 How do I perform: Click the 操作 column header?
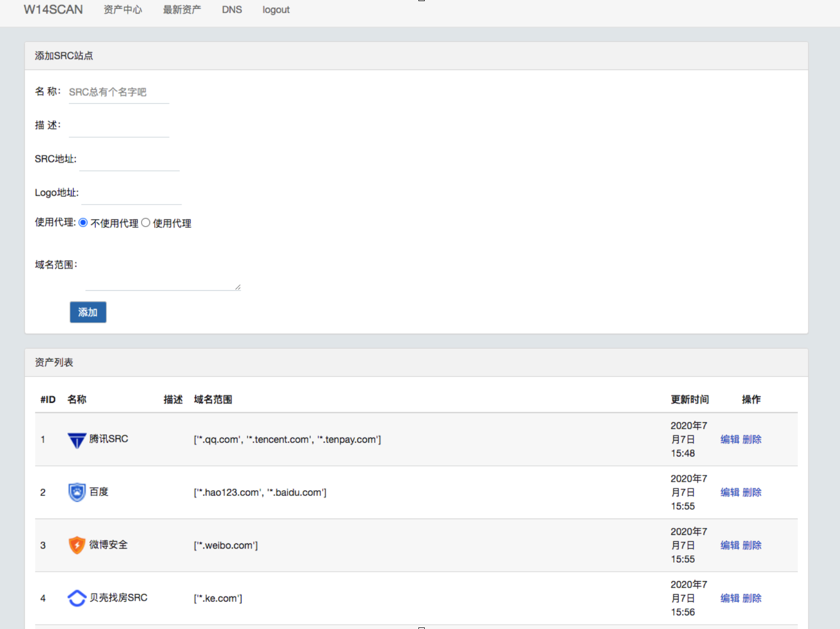[x=751, y=400]
